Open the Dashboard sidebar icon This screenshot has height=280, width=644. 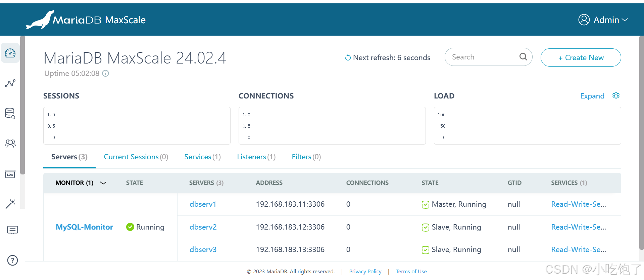(x=10, y=53)
